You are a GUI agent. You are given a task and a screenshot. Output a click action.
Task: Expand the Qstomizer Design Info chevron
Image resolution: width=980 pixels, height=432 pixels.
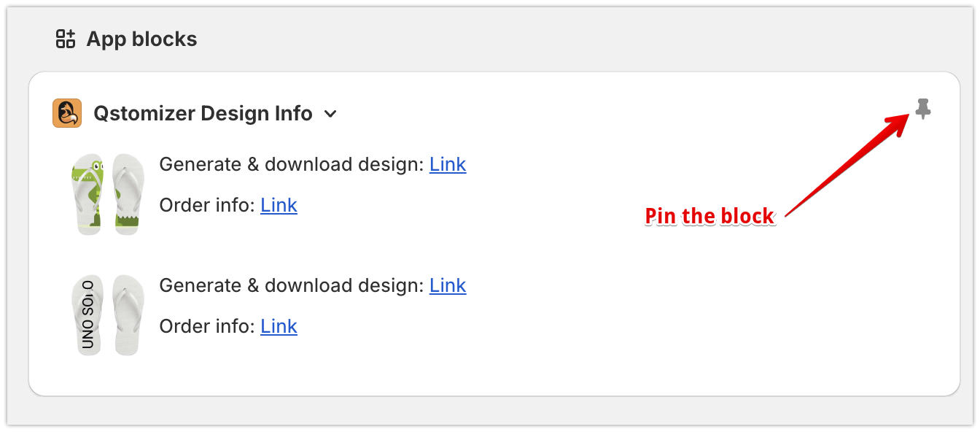(330, 114)
